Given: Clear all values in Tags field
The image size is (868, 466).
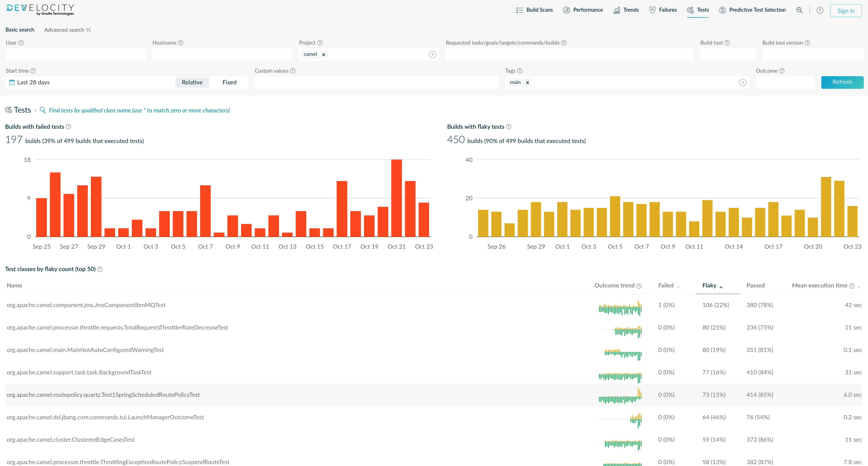Looking at the screenshot, I should [743, 82].
